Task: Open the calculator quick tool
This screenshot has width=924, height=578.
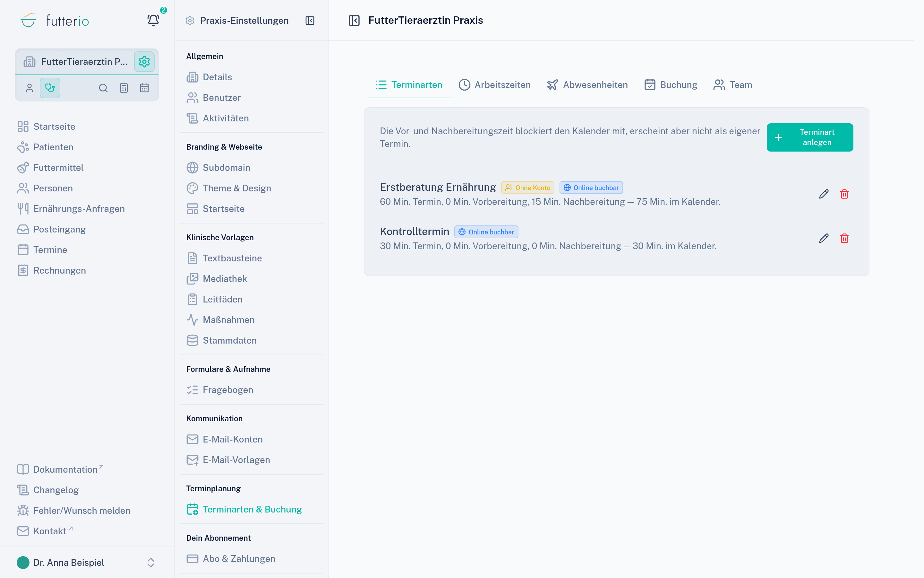Action: [124, 88]
